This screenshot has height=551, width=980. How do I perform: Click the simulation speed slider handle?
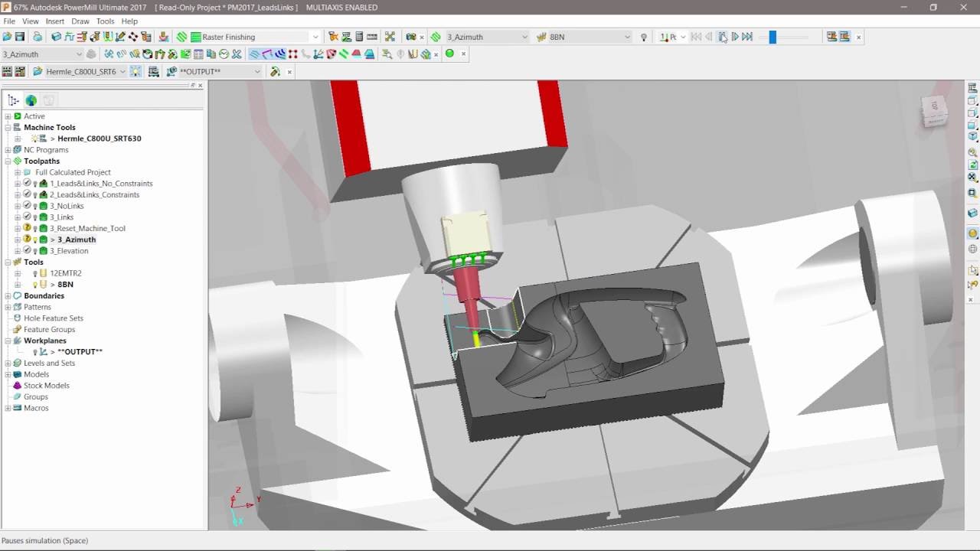point(773,37)
